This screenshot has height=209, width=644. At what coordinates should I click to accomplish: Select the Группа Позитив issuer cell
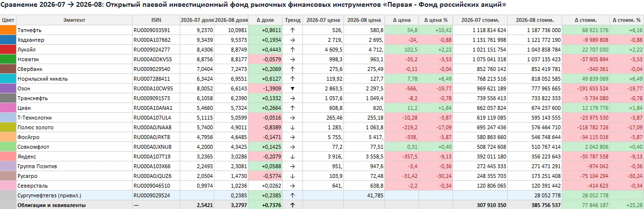(74, 166)
